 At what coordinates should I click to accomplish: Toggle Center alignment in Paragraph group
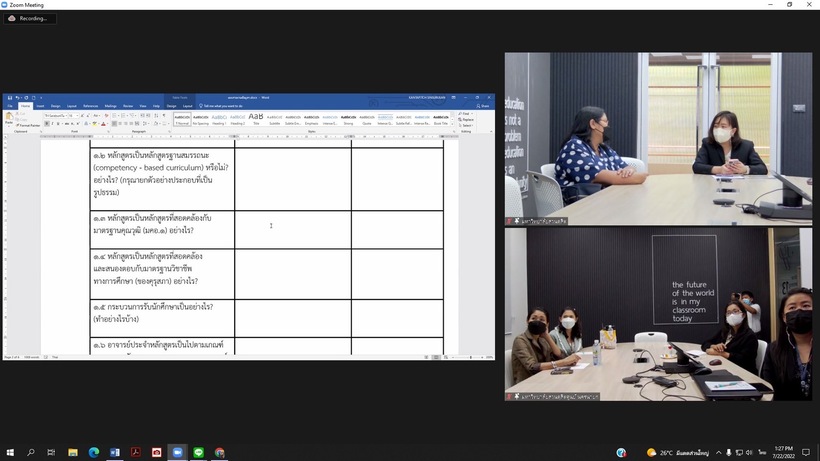click(120, 123)
